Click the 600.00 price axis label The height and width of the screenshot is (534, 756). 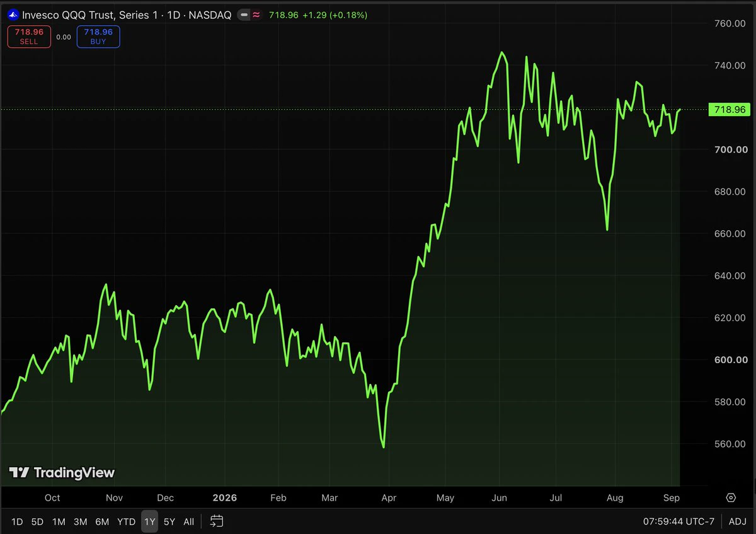[x=731, y=360]
